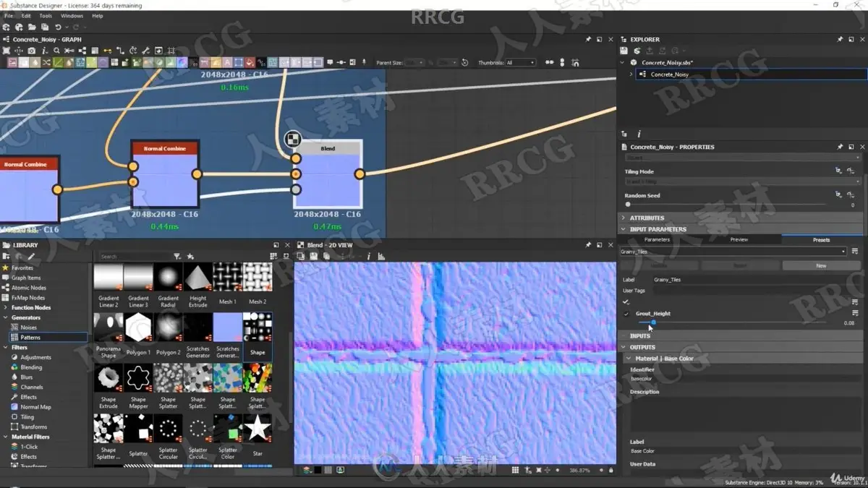Switch to the Parameters tab
The width and height of the screenshot is (868, 488).
[657, 239]
